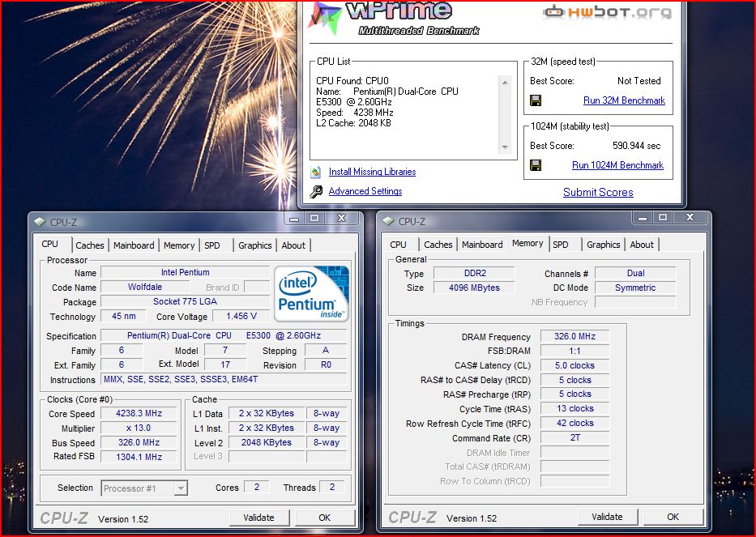Click Run 1024M Benchmark link
Screen dimensions: 756x537
point(617,165)
